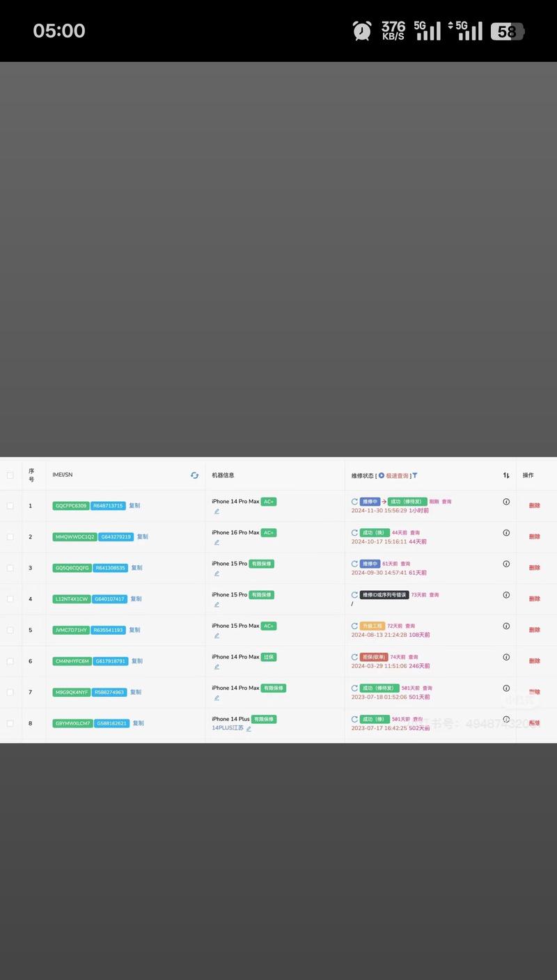Click 删除 for row 4 (L12NT4X1CW)

click(x=534, y=599)
